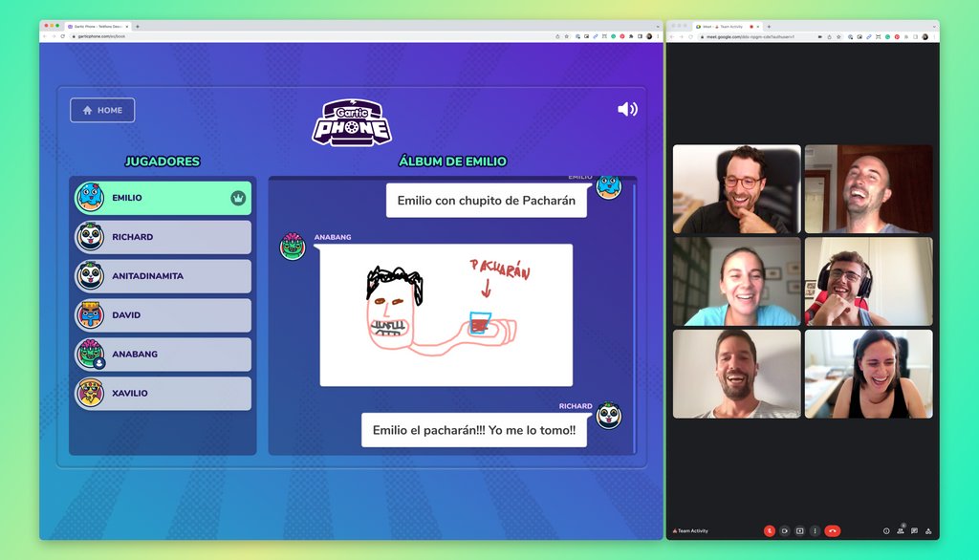The width and height of the screenshot is (979, 560).
Task: Close the Gartic Phone browser tab
Action: click(x=127, y=26)
